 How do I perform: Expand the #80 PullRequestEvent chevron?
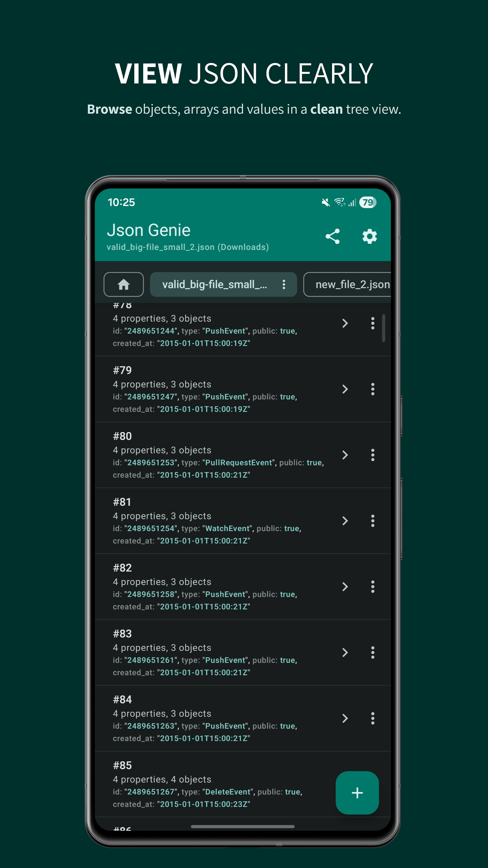tap(345, 455)
